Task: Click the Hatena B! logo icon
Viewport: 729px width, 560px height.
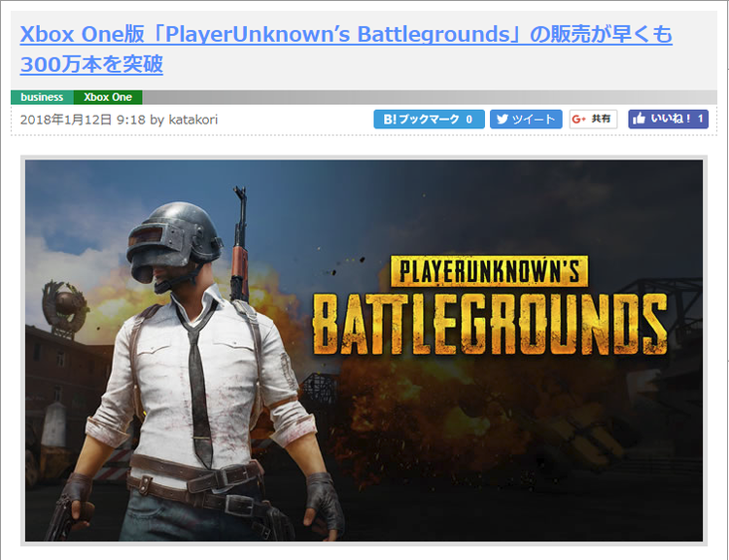Action: pyautogui.click(x=390, y=120)
